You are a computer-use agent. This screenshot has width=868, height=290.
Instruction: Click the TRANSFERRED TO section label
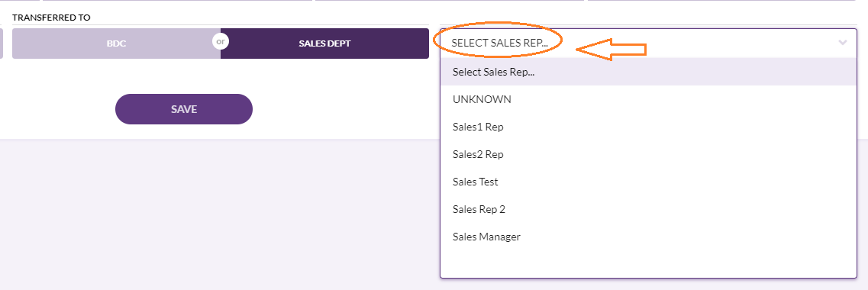click(51, 18)
